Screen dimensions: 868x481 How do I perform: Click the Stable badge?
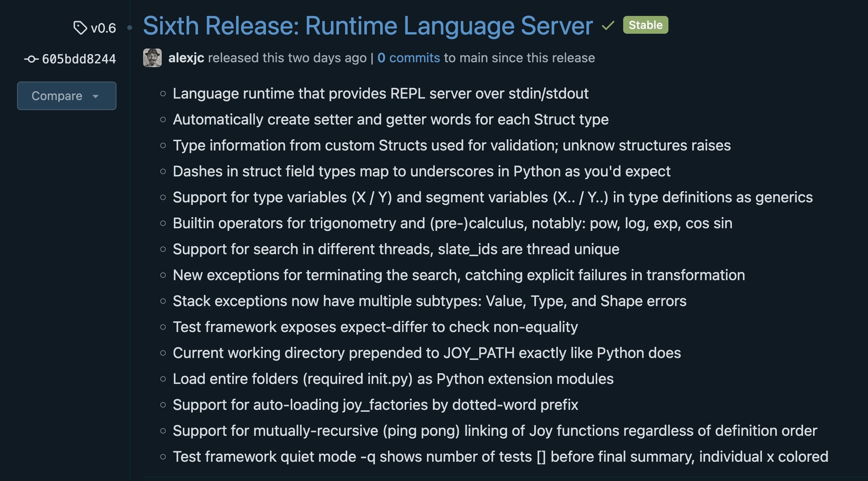(x=645, y=25)
